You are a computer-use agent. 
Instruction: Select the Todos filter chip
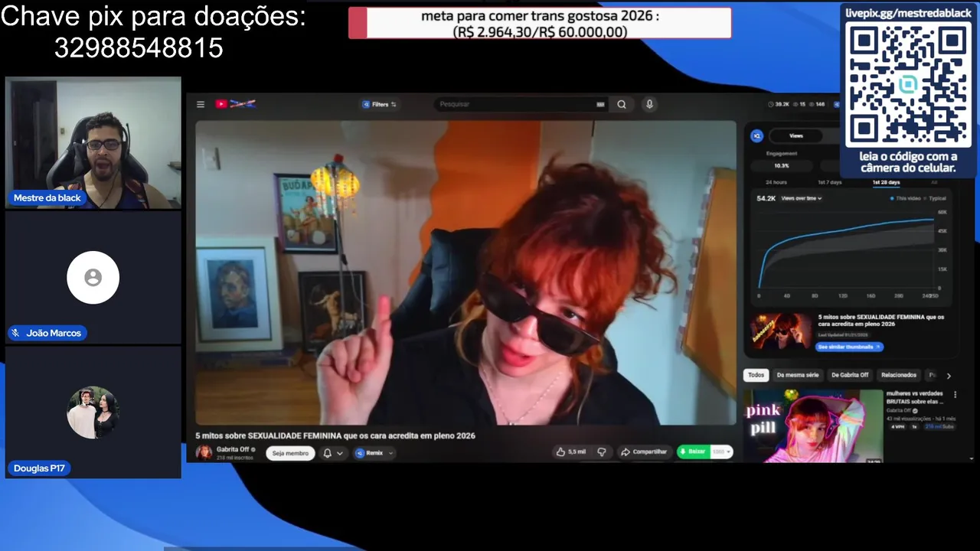756,375
